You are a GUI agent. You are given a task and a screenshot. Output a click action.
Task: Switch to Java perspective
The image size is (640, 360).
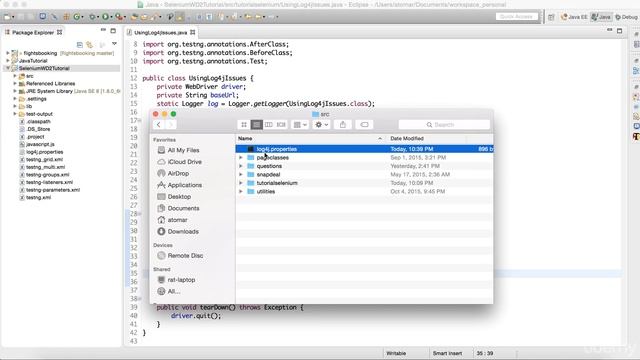pos(601,17)
